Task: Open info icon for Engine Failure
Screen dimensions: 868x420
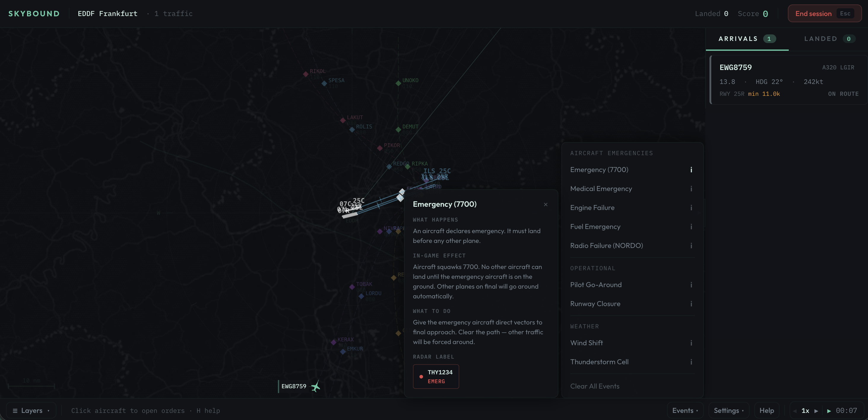Action: (691, 208)
